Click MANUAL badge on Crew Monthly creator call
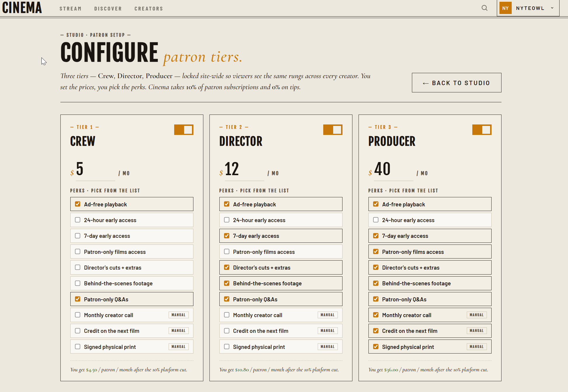568x392 pixels. [179, 315]
